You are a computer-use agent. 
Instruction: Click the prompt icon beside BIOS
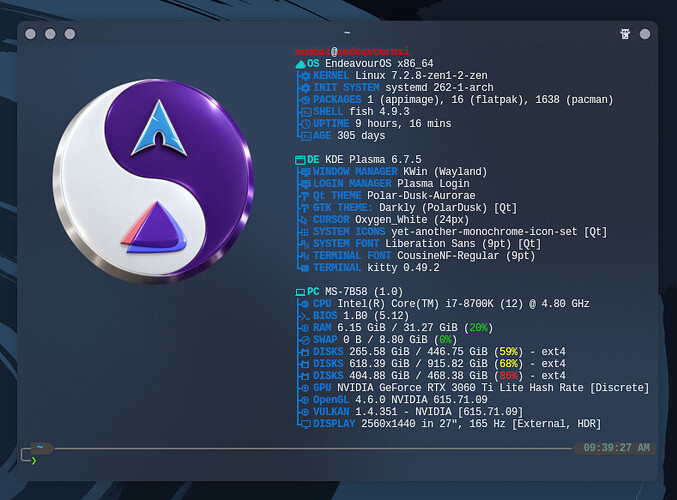(x=304, y=316)
